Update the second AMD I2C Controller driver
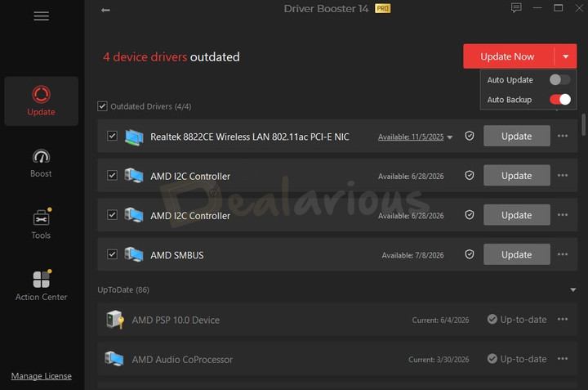 click(x=517, y=215)
